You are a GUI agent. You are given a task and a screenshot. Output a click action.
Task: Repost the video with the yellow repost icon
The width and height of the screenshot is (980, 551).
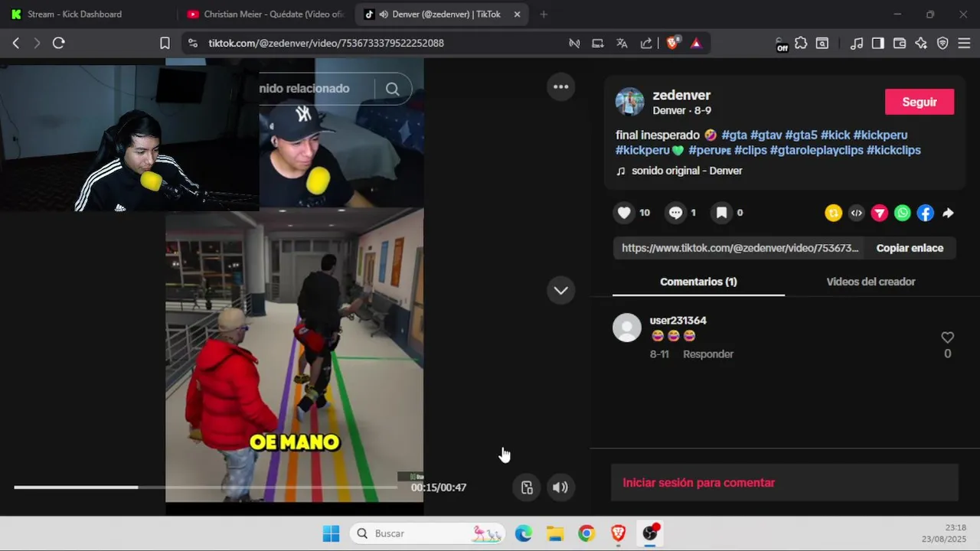point(834,214)
